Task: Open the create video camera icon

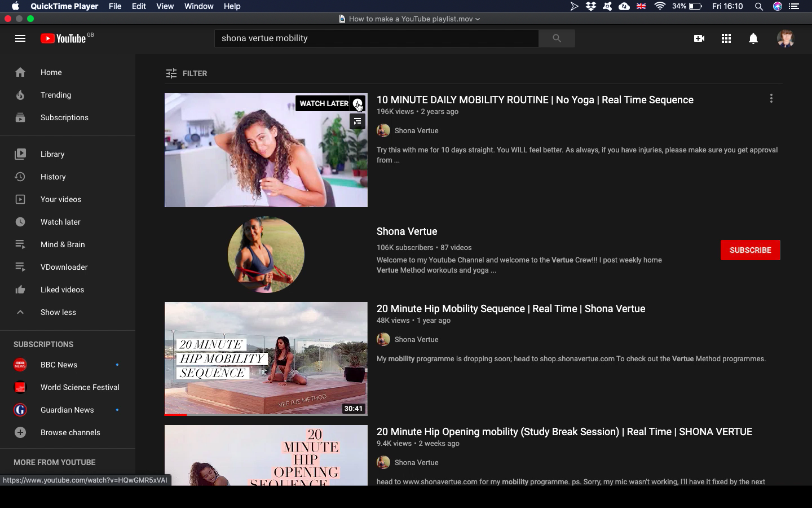Action: (699, 38)
